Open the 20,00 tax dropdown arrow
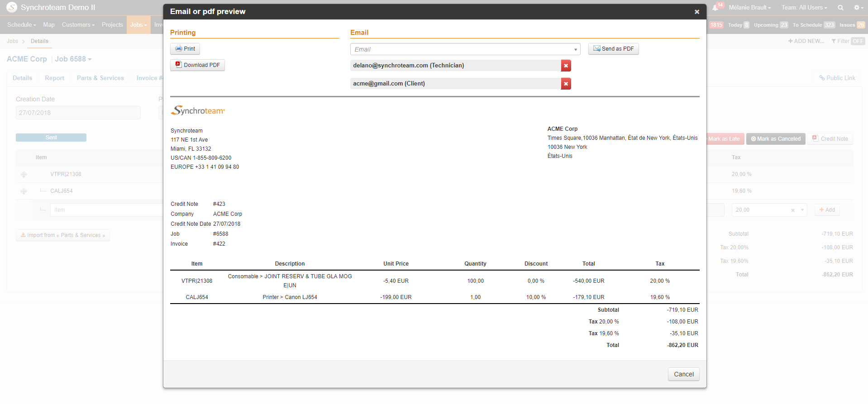 tap(802, 210)
